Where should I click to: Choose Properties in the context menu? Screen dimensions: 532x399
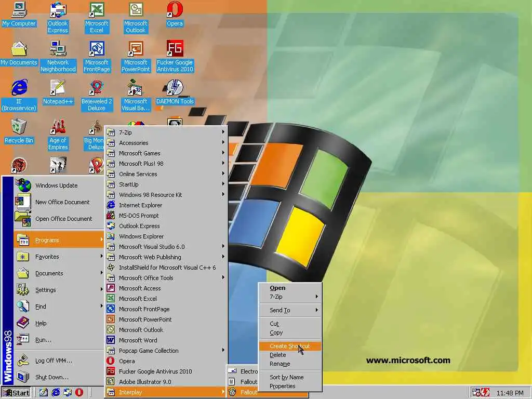click(x=290, y=386)
